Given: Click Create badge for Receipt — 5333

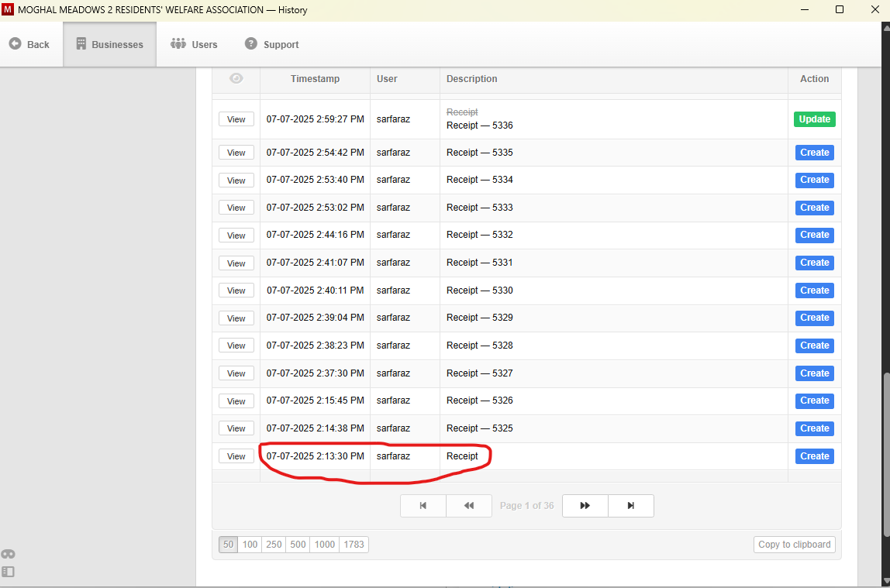Looking at the screenshot, I should click(x=815, y=208).
